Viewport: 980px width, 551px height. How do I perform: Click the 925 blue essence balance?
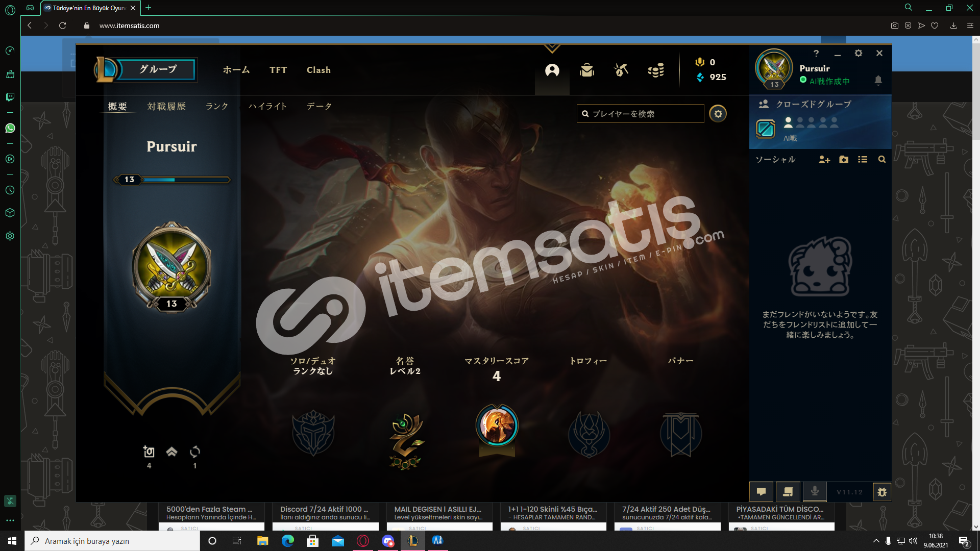pos(711,77)
